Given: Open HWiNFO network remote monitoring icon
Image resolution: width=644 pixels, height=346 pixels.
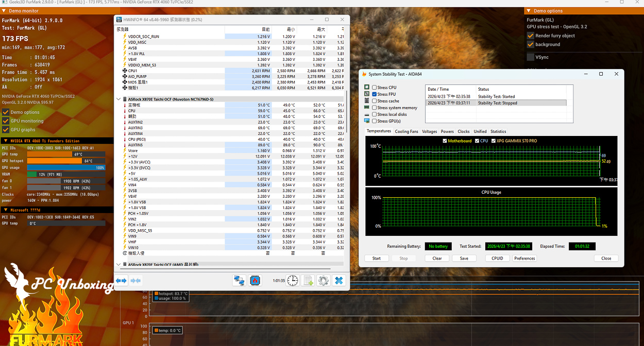Looking at the screenshot, I should pyautogui.click(x=239, y=281).
